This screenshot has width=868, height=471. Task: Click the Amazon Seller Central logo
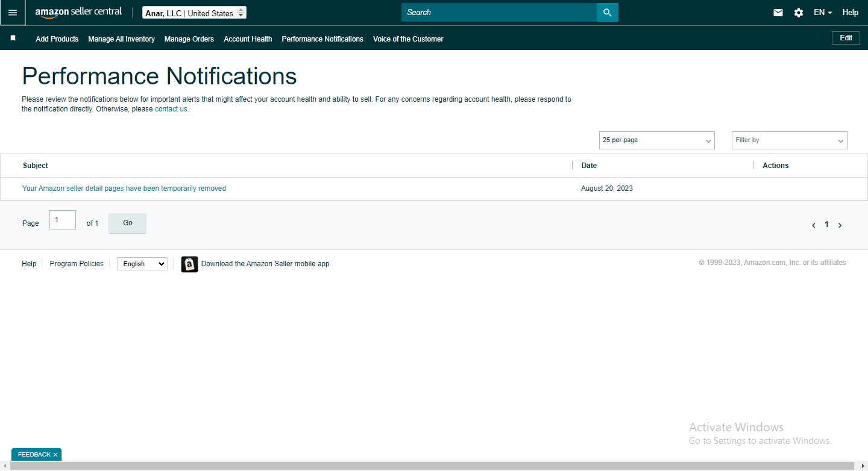(78, 12)
